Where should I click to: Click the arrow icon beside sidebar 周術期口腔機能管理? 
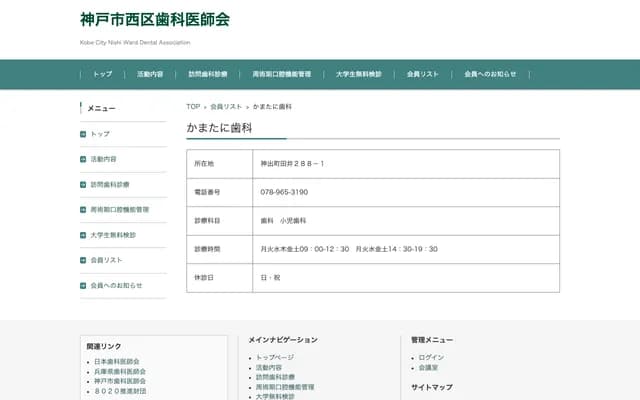[x=83, y=210]
